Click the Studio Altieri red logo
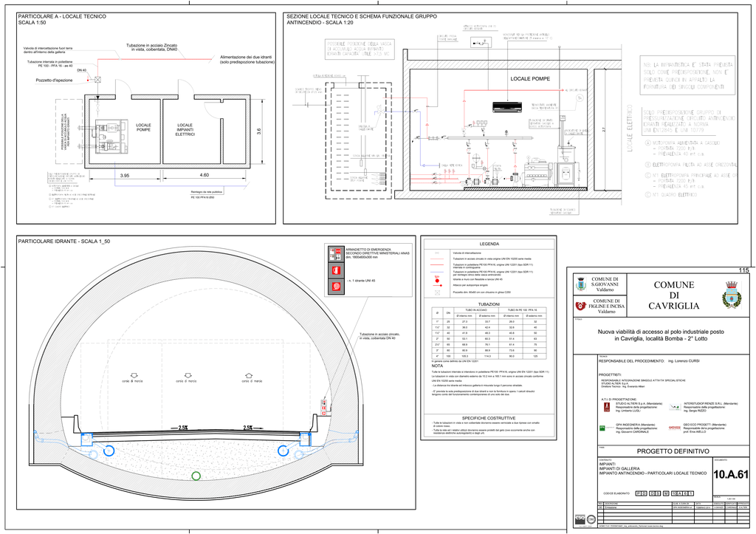 click(608, 405)
